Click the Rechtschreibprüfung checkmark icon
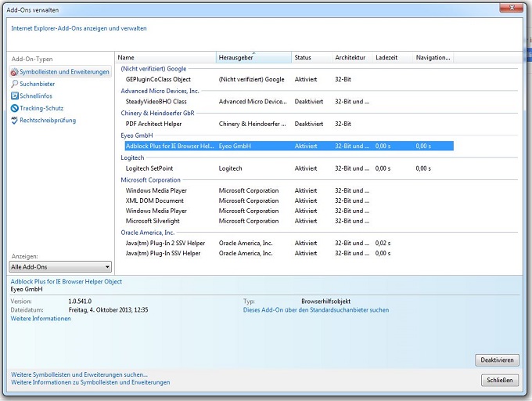The image size is (532, 401). (x=14, y=121)
